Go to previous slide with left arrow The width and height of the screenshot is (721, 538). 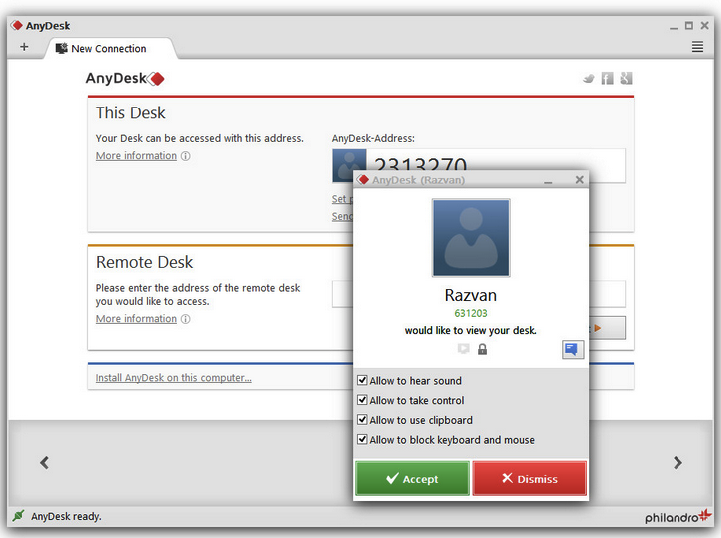pos(45,463)
